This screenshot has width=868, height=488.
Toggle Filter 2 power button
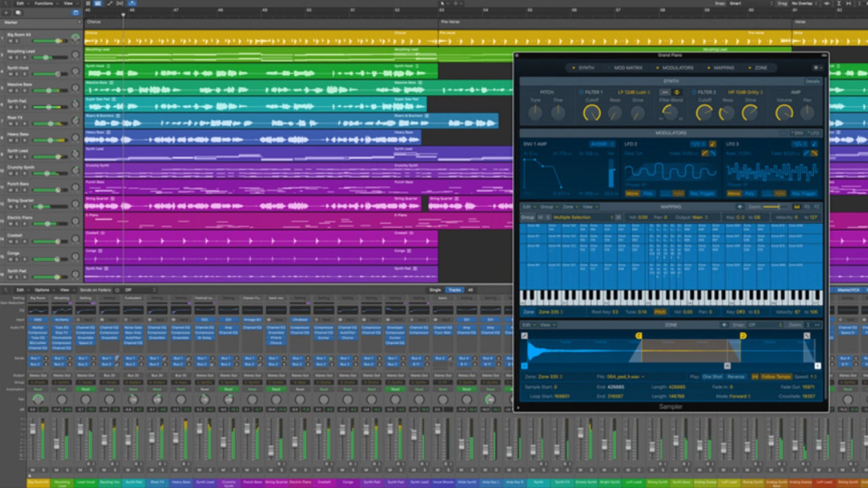[x=694, y=92]
